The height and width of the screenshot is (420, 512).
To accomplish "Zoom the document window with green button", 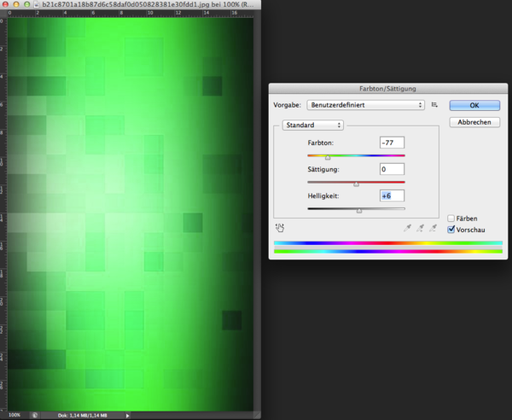I will [x=27, y=4].
